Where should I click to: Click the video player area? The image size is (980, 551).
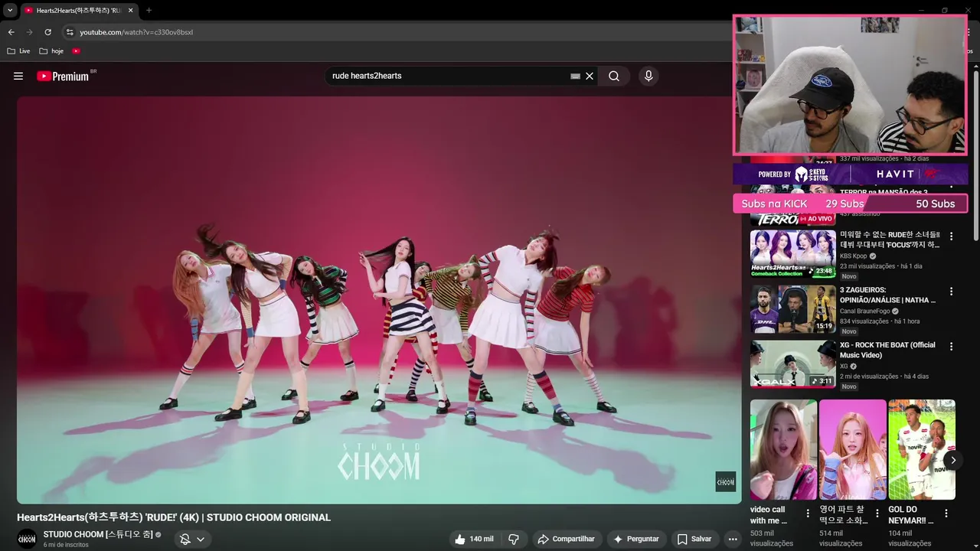click(x=379, y=299)
